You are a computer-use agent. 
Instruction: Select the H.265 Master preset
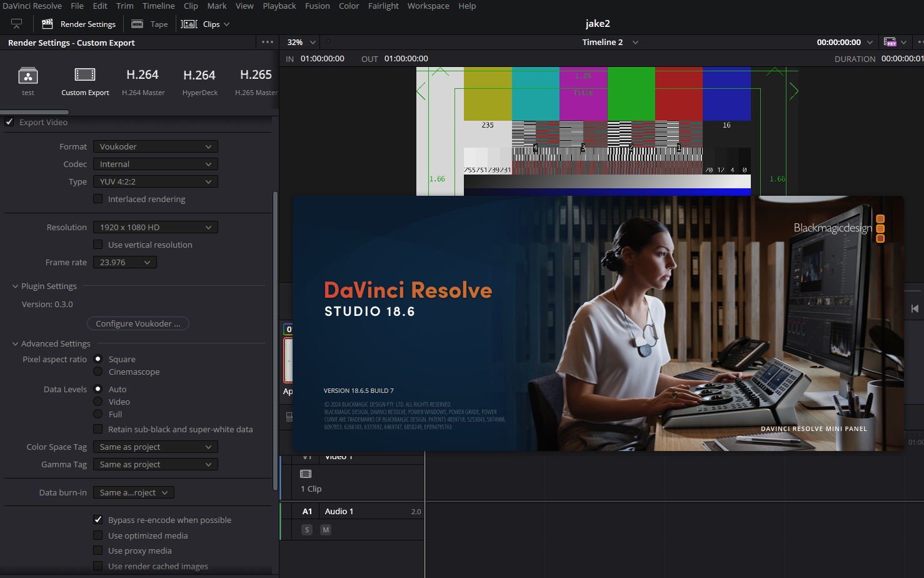click(256, 82)
